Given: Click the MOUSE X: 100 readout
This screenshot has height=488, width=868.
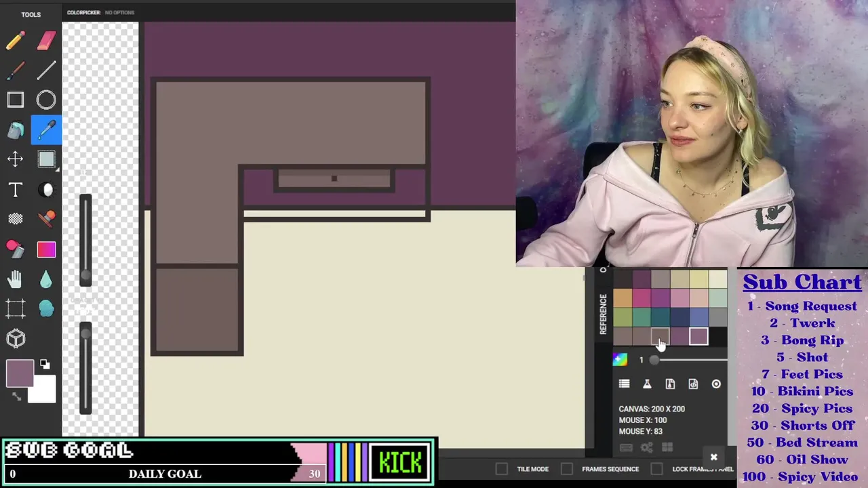Looking at the screenshot, I should pyautogui.click(x=643, y=420).
